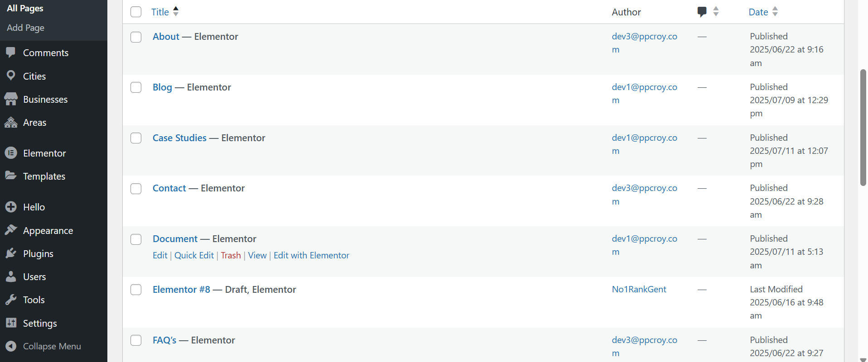Open the Appearance menu item
Image resolution: width=868 pixels, height=362 pixels.
pos(48,230)
